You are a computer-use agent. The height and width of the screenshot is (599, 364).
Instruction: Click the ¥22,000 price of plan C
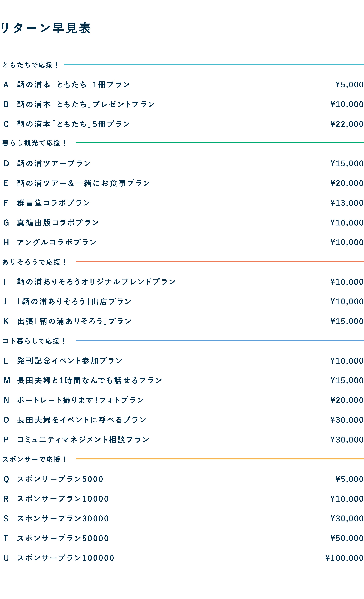[347, 124]
